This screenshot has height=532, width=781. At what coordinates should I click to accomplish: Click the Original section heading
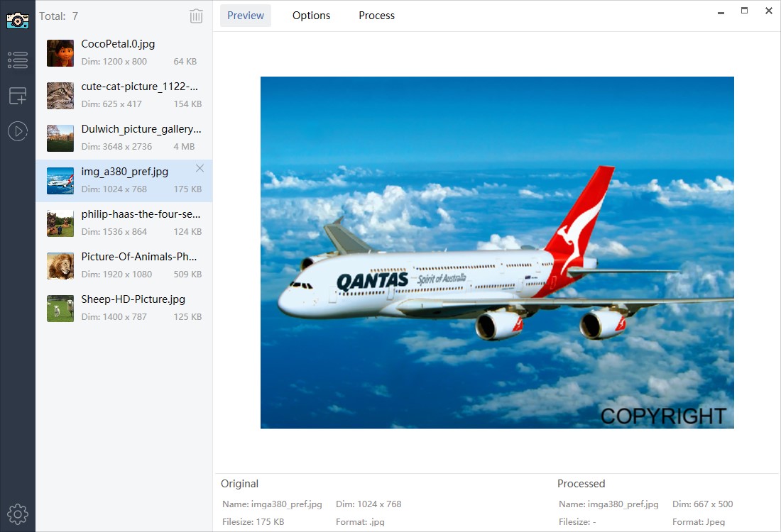(239, 484)
